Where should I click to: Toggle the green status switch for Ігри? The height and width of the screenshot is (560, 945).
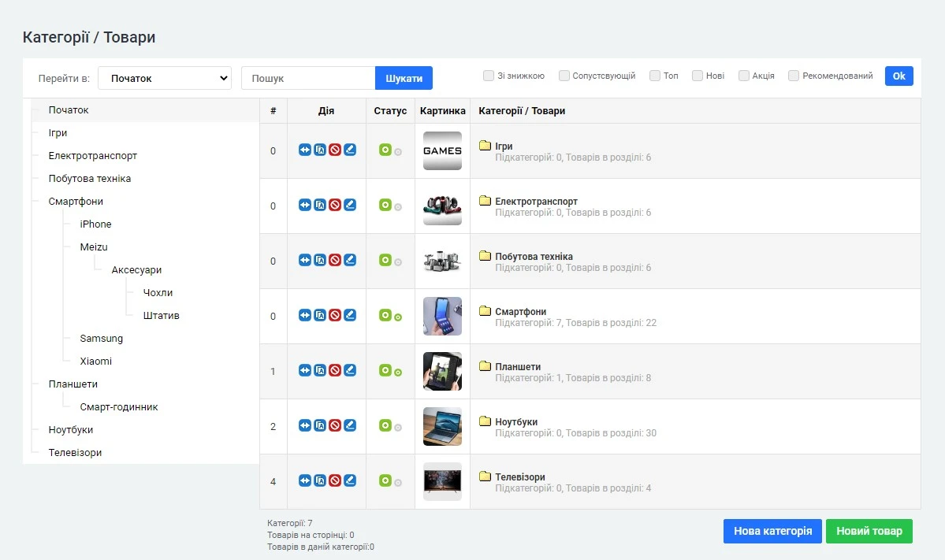(384, 150)
